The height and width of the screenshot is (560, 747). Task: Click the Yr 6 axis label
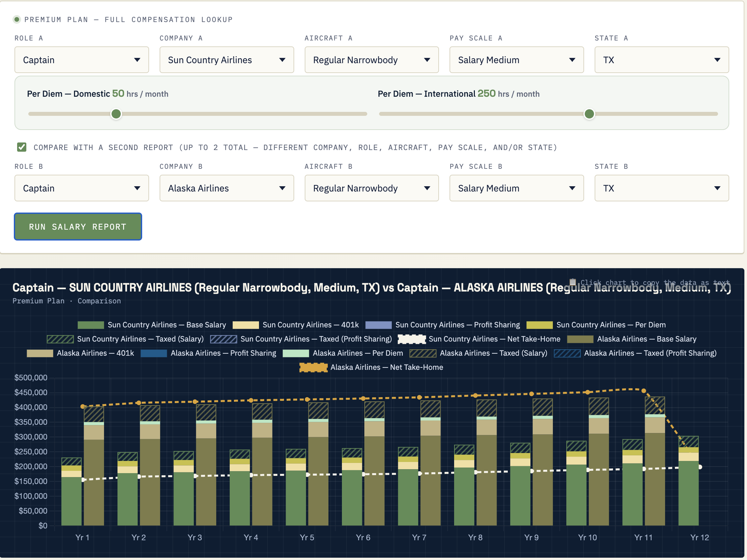coord(363,537)
